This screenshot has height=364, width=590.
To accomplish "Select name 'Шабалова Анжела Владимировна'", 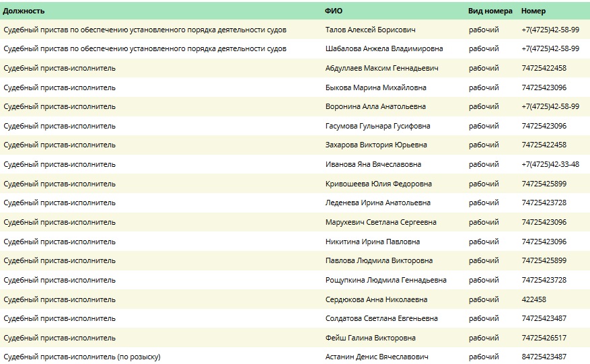I will tap(384, 48).
